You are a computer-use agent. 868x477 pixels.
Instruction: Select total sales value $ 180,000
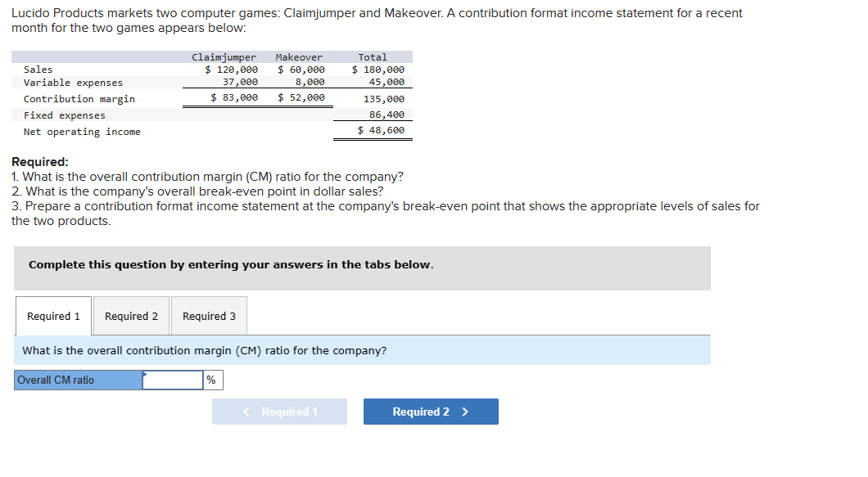[x=378, y=70]
